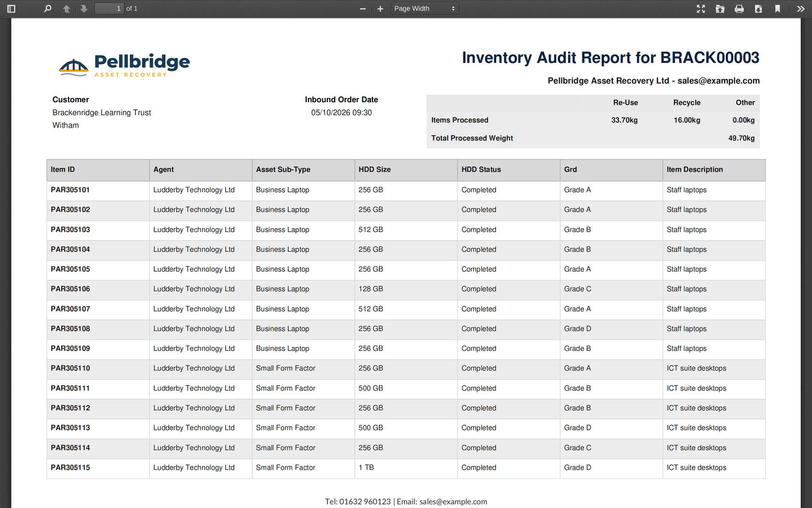Viewport: 812px width, 508px height.
Task: Click the Pellbridge Asset Recovery logo
Action: 124,65
